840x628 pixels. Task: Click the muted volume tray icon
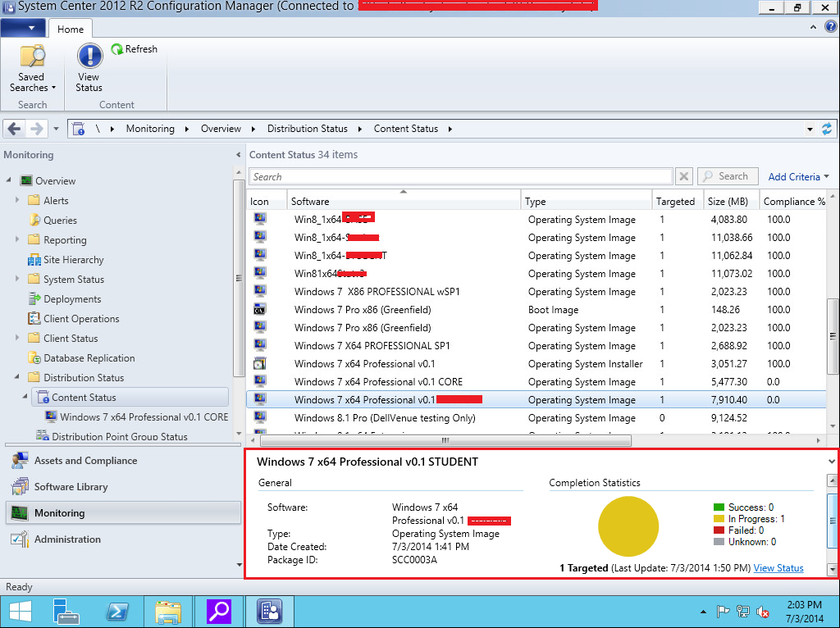point(762,612)
